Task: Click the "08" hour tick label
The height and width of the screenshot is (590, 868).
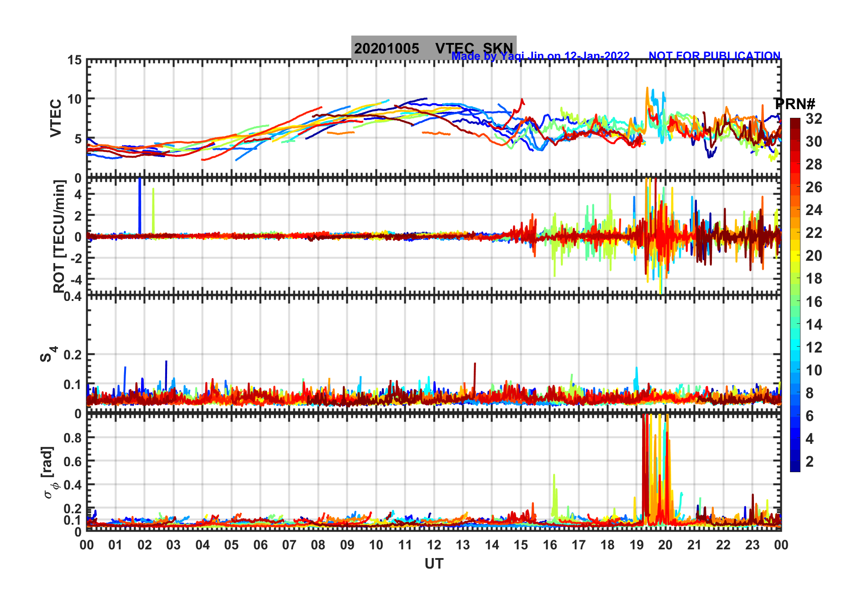Action: [318, 545]
